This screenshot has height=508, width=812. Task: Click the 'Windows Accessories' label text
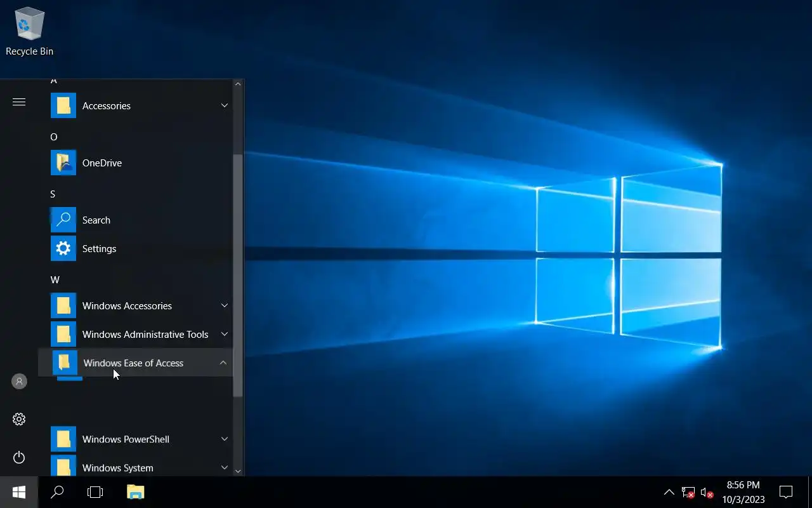[x=127, y=305]
